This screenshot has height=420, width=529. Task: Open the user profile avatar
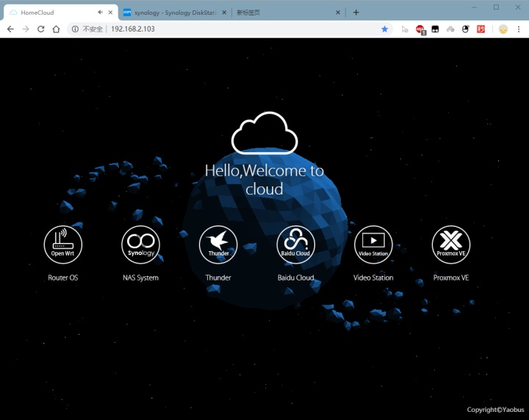tap(503, 29)
